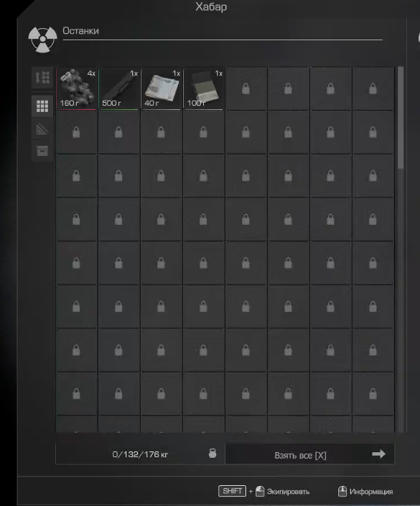420x506 pixels.
Task: Click the Информация hint label
Action: [x=371, y=492]
